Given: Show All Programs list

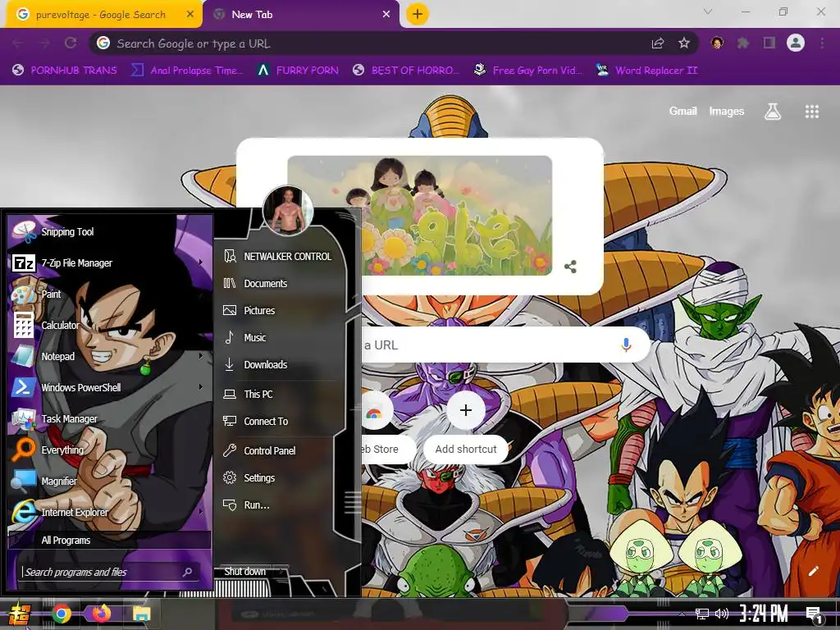Looking at the screenshot, I should 109,540.
